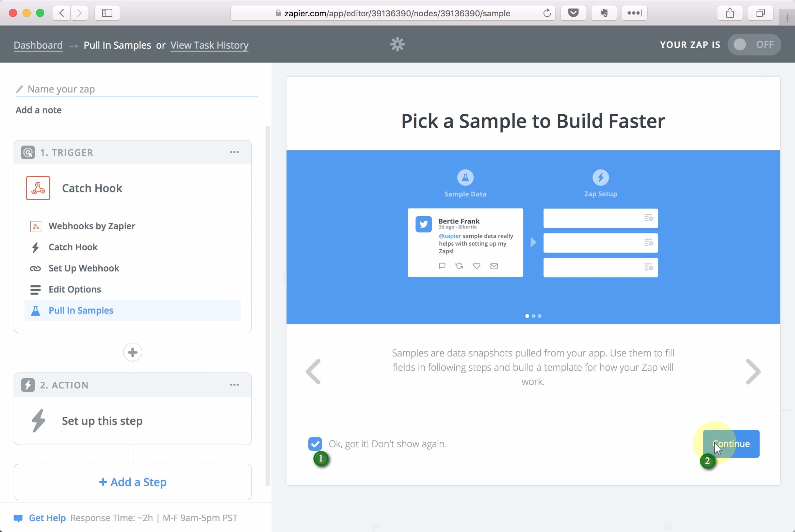Click the Twitter bird icon in sample card
Screen dimensions: 795x532
424,224
